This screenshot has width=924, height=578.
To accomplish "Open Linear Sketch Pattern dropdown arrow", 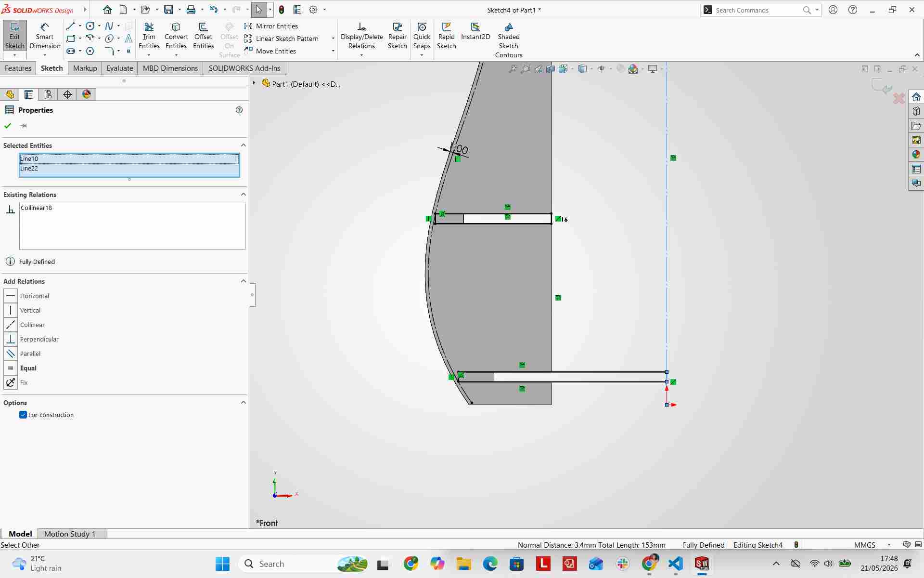I will 333,39.
